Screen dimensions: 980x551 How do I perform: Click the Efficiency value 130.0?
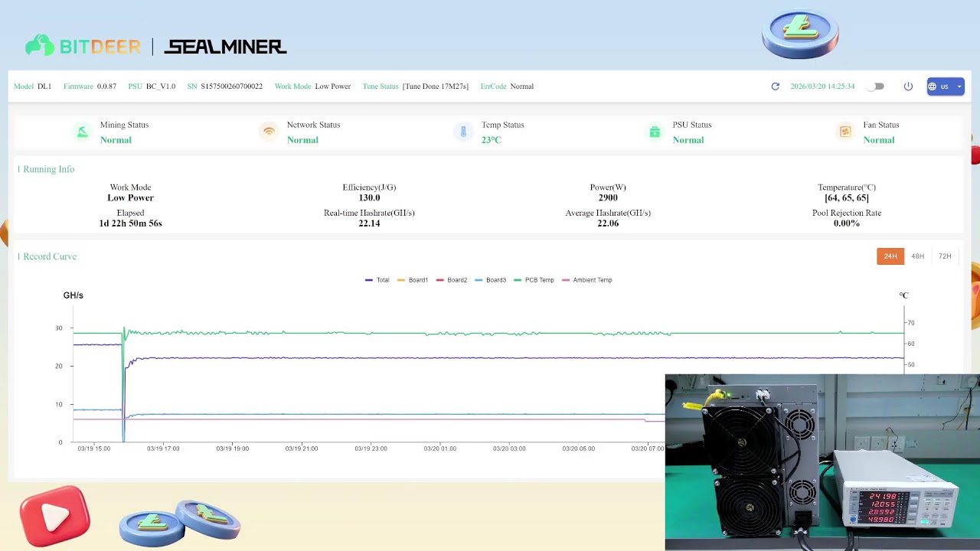(369, 197)
